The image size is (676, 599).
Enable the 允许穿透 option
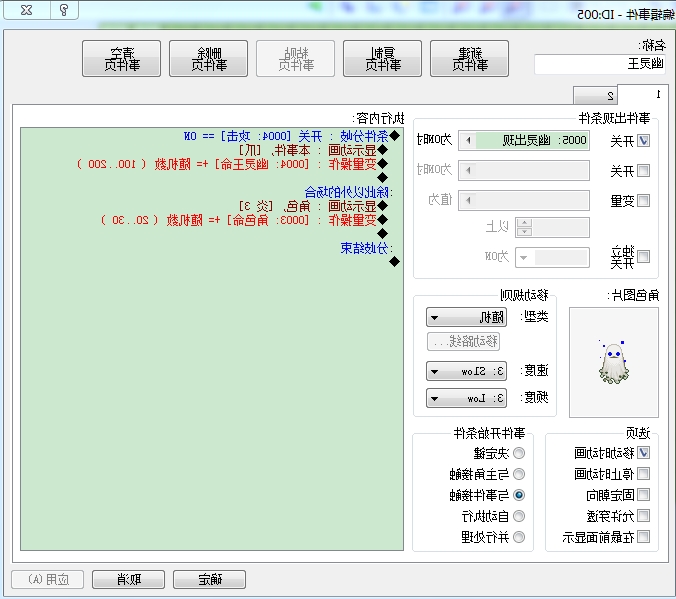tap(643, 515)
